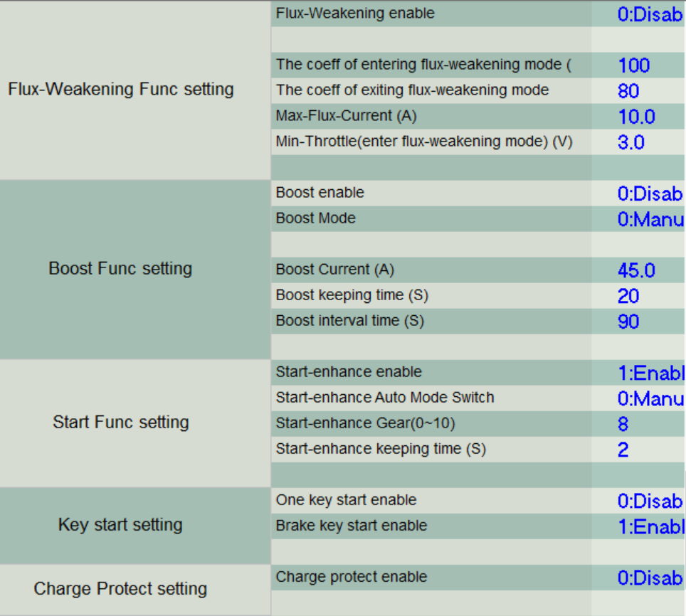Select the Boost Current value 45.0
The image size is (686, 616).
tap(636, 270)
